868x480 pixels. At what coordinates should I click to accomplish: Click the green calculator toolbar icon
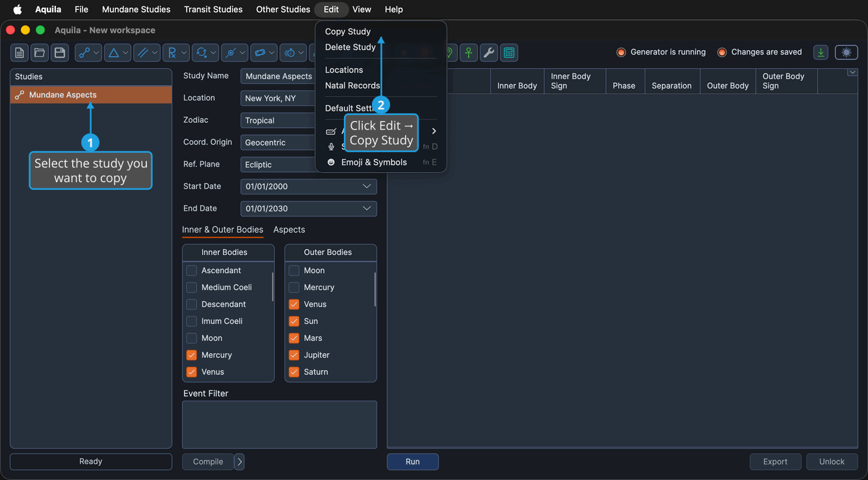tap(509, 53)
